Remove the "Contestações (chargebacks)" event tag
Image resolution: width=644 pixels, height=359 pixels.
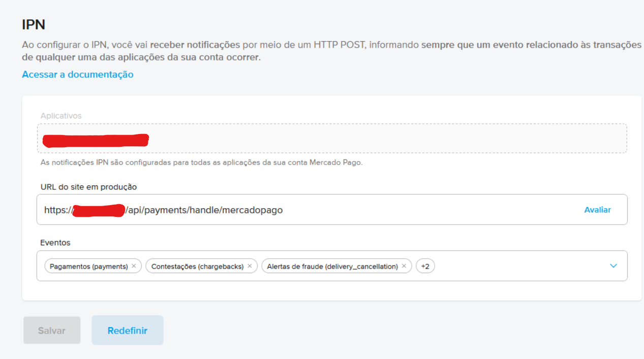[x=250, y=266]
